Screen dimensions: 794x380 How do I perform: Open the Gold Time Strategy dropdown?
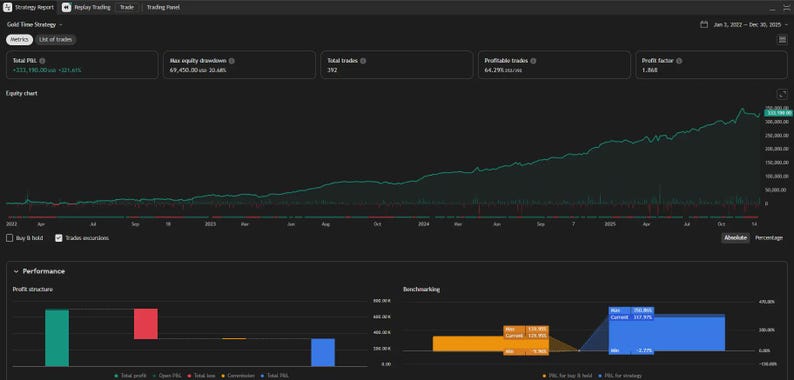click(34, 24)
